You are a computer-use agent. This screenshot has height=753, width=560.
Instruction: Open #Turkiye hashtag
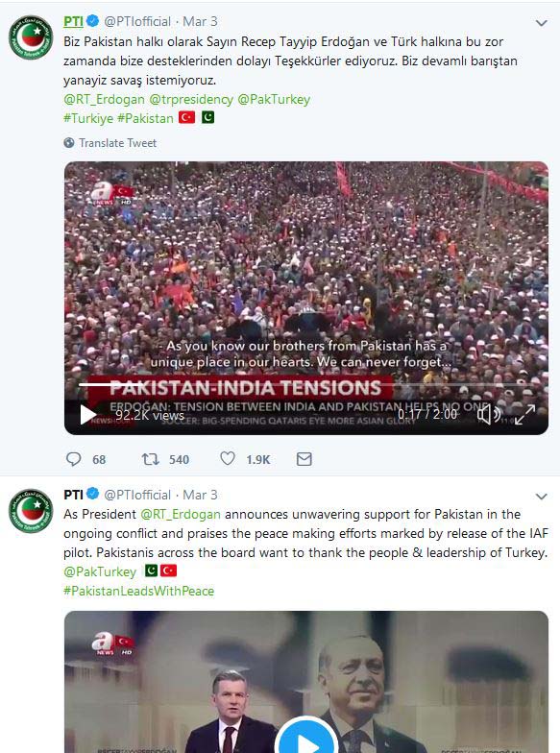(88, 119)
